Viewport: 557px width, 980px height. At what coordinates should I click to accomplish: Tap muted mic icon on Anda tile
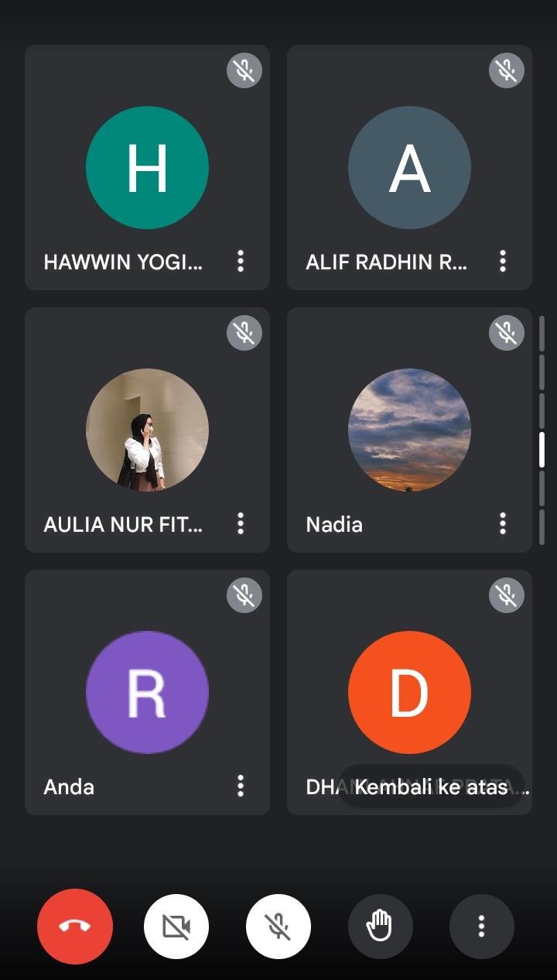pyautogui.click(x=244, y=595)
